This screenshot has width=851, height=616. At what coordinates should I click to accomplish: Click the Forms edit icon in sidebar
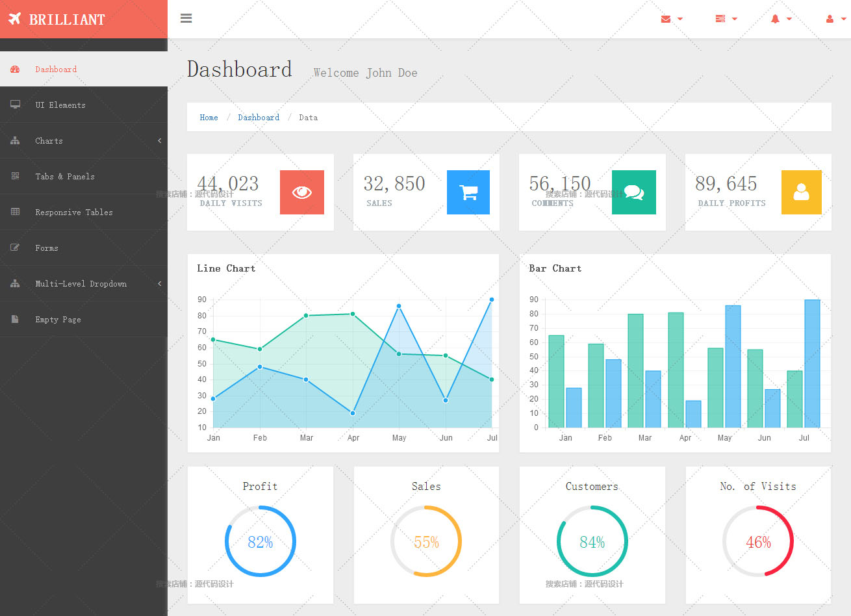pos(16,248)
